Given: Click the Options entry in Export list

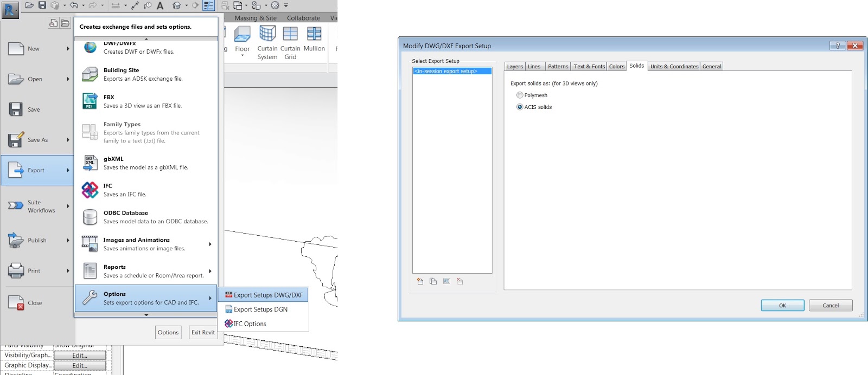Looking at the screenshot, I should coord(146,298).
